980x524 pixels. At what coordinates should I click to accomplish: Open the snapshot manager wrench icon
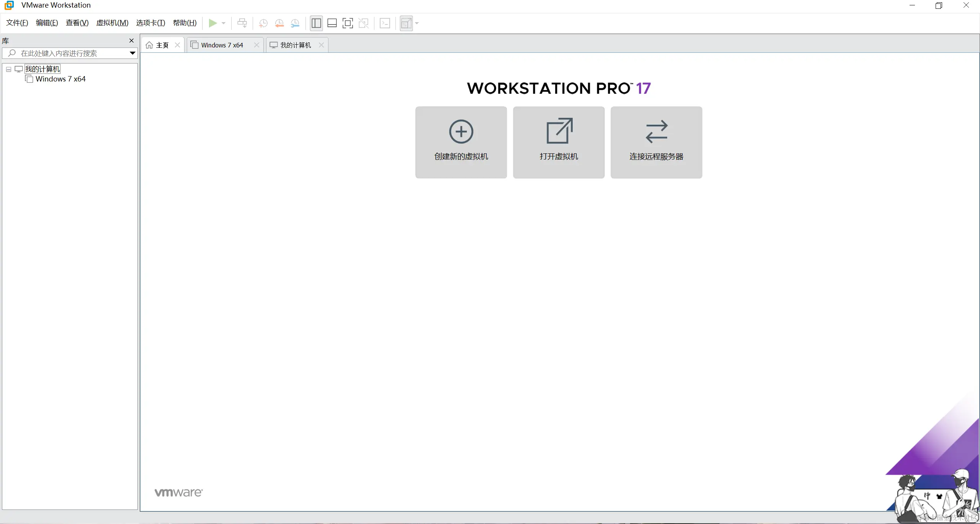295,23
